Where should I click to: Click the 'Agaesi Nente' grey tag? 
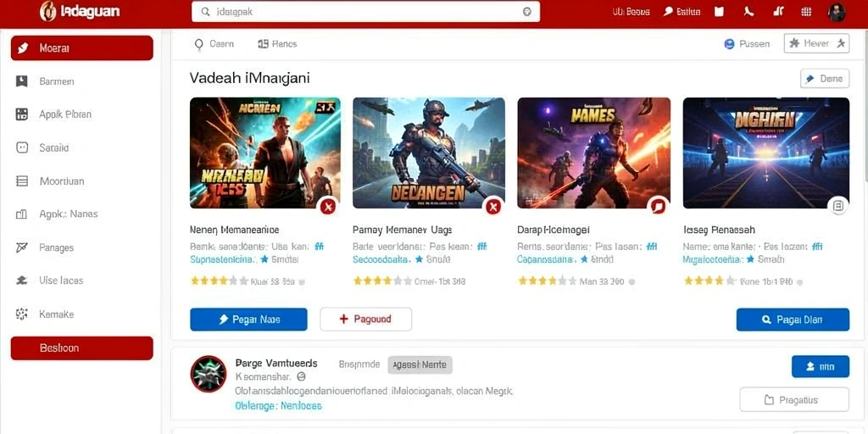click(x=420, y=364)
